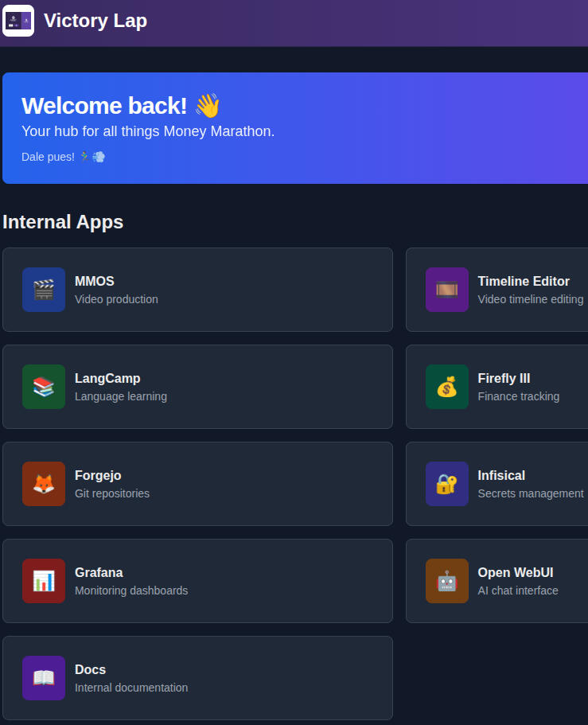The height and width of the screenshot is (725, 588).
Task: Select the Grafana bar chart icon
Action: click(44, 581)
